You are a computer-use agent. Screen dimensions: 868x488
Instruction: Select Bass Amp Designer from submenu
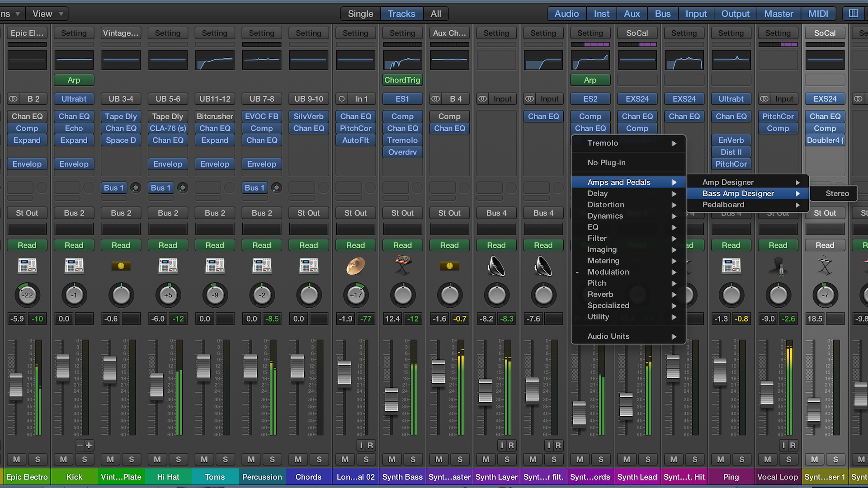738,193
